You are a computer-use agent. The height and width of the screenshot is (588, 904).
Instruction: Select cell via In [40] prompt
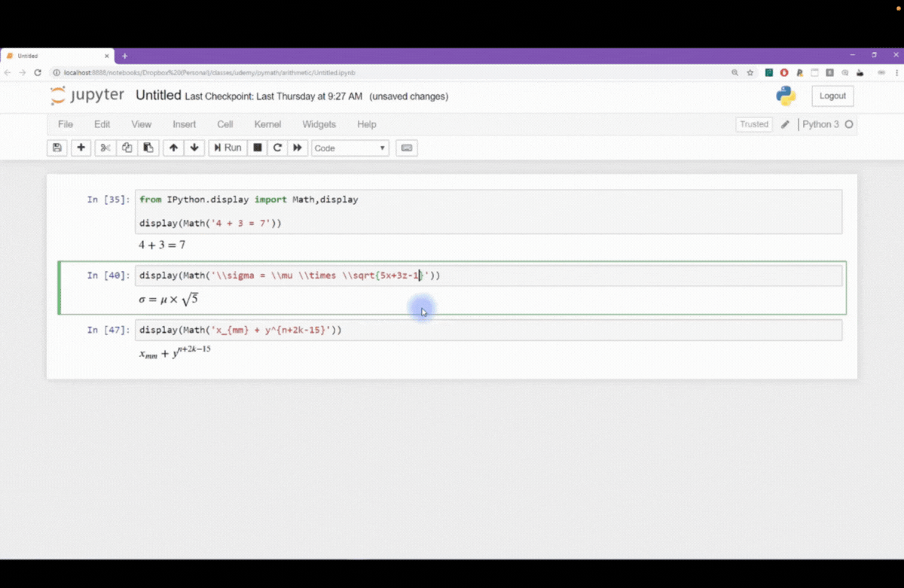coord(108,276)
